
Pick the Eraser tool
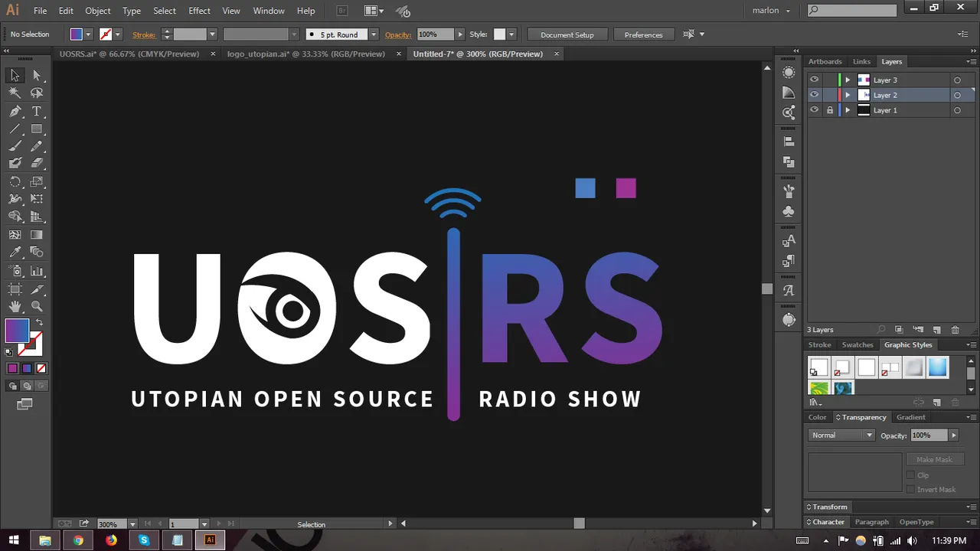click(37, 163)
